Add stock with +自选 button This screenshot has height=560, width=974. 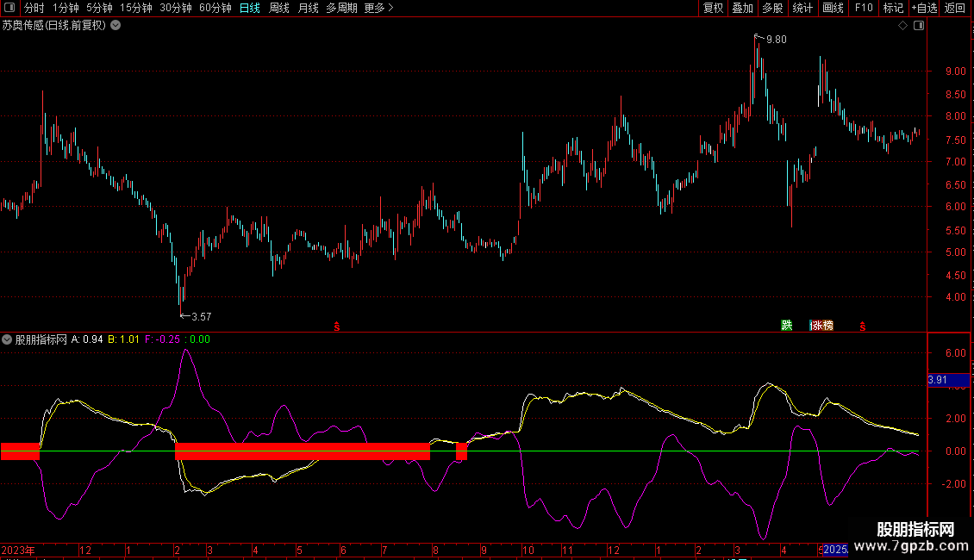coord(924,8)
